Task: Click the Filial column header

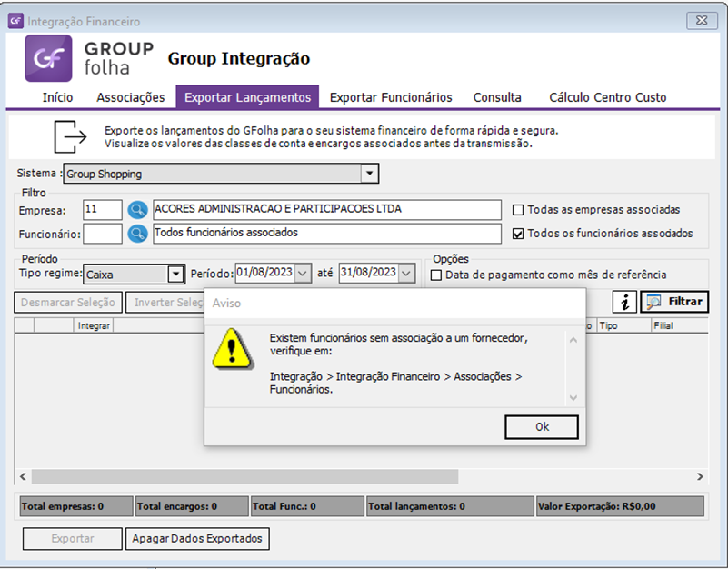Action: click(680, 325)
